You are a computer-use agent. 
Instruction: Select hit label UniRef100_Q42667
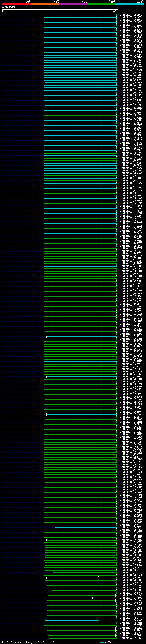point(131,72)
